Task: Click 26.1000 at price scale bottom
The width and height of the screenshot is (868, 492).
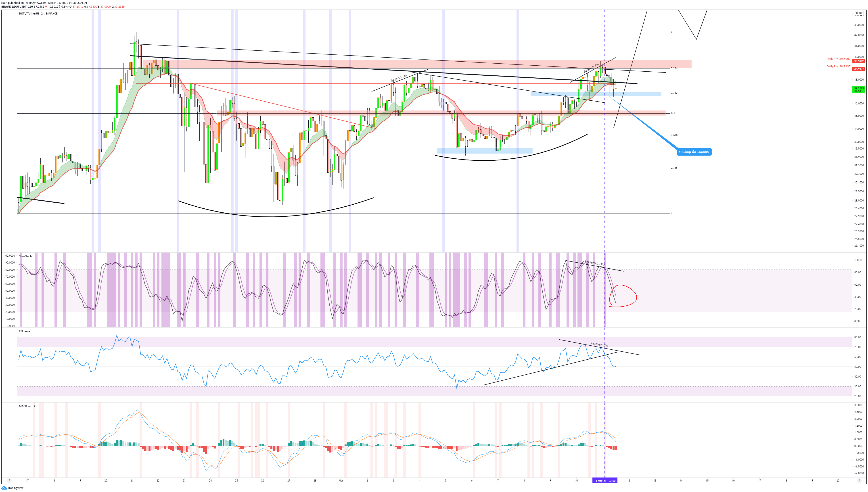Action: (x=859, y=246)
